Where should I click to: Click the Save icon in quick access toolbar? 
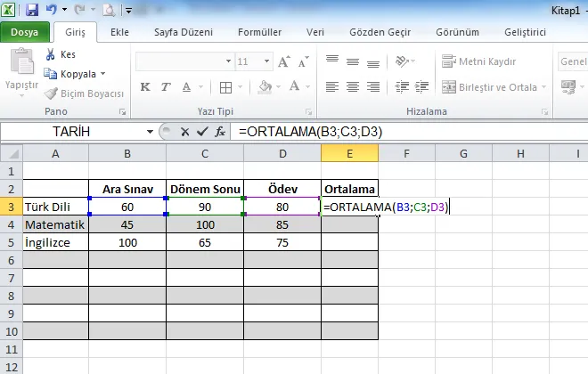pos(32,11)
